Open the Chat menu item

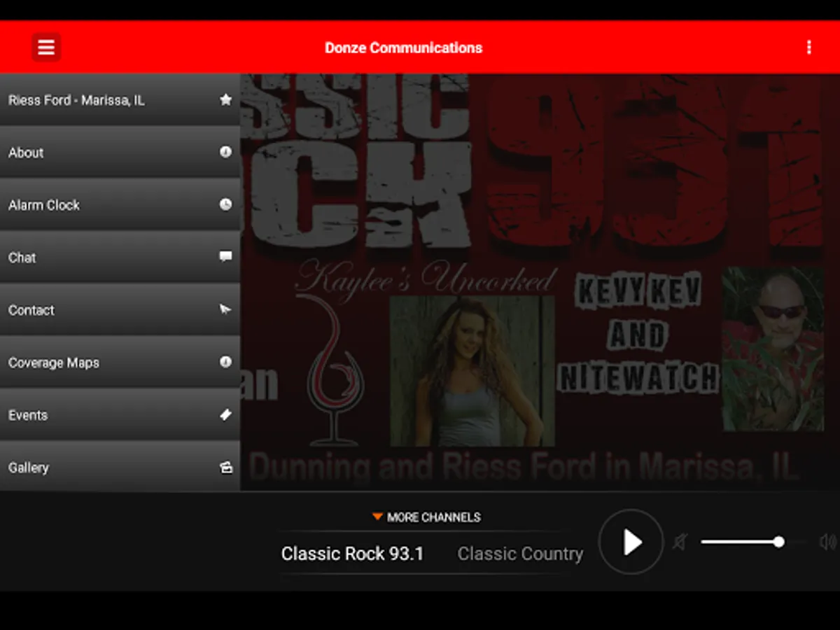point(120,258)
